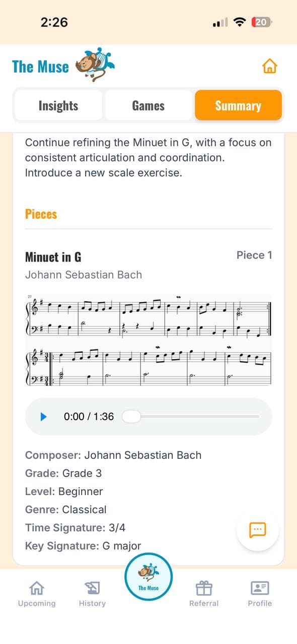This screenshot has width=297, height=644.
Task: Select the Summary tab
Action: click(238, 105)
